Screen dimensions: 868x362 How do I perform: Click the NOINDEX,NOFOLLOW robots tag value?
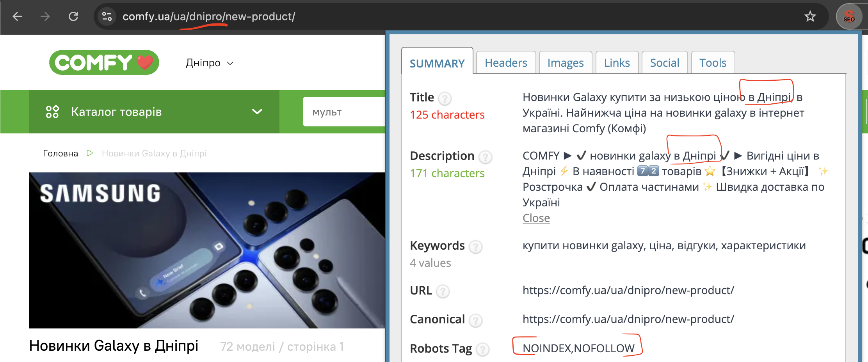point(578,348)
